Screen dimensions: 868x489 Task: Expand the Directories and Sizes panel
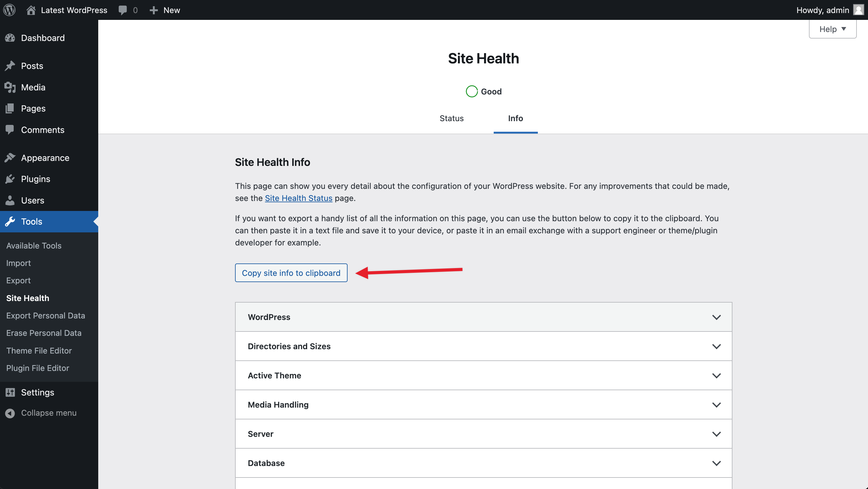point(483,346)
